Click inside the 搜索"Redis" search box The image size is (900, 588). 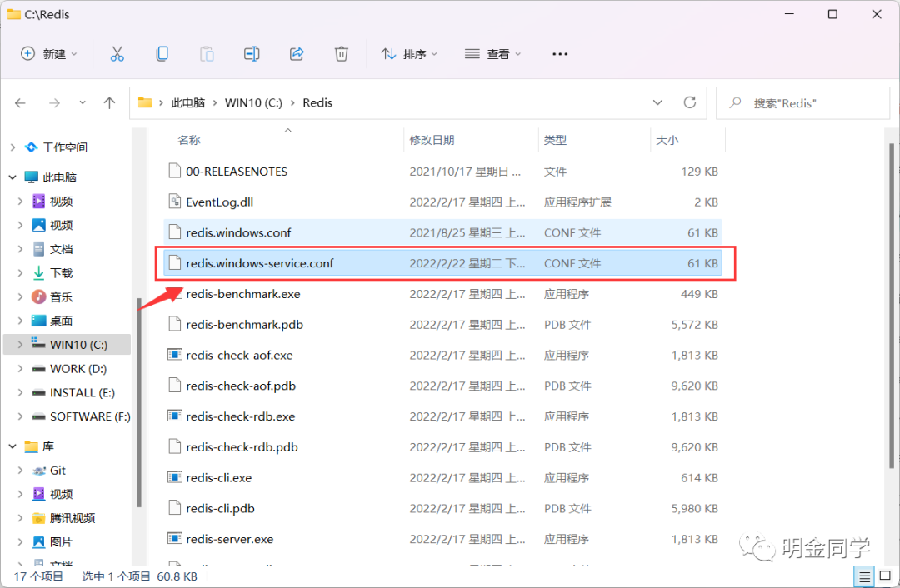pyautogui.click(x=802, y=102)
